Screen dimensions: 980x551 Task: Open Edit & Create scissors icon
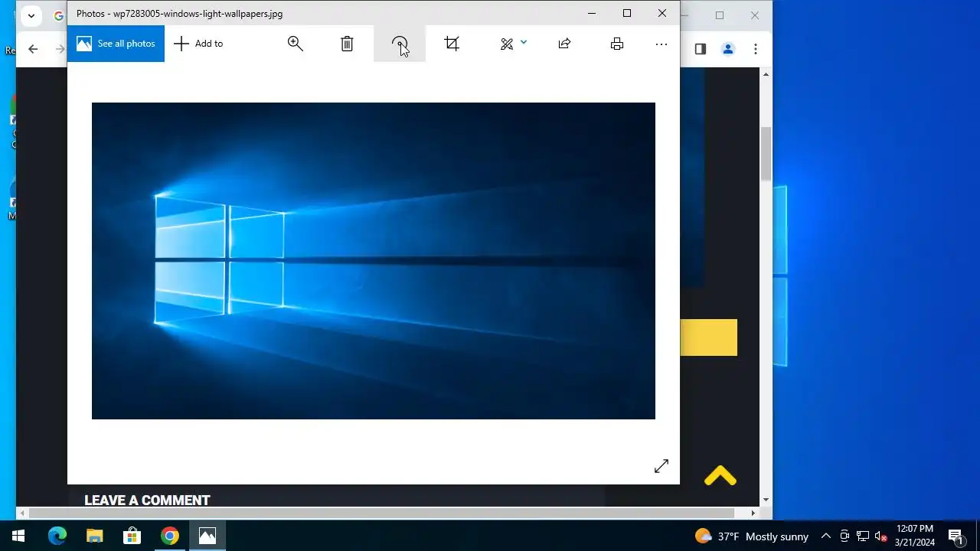coord(507,44)
